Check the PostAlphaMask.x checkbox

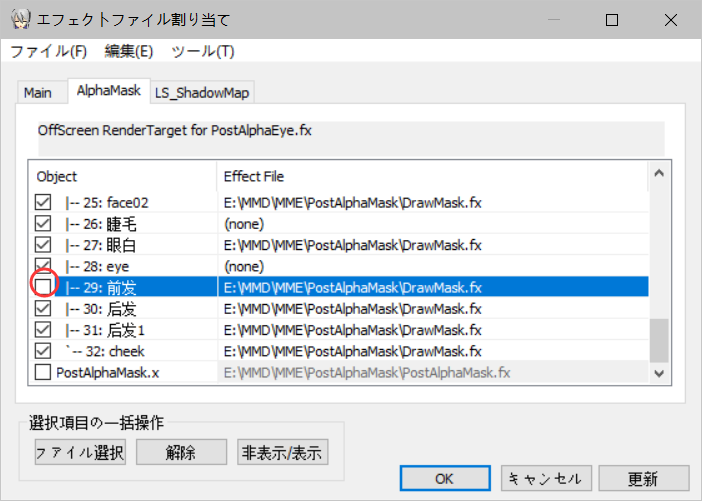[43, 372]
